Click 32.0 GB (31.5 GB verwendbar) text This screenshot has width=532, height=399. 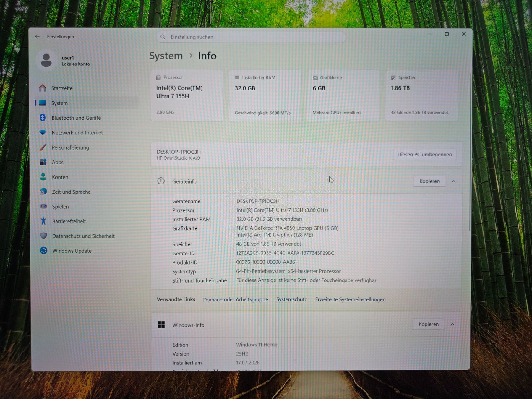coord(269,219)
